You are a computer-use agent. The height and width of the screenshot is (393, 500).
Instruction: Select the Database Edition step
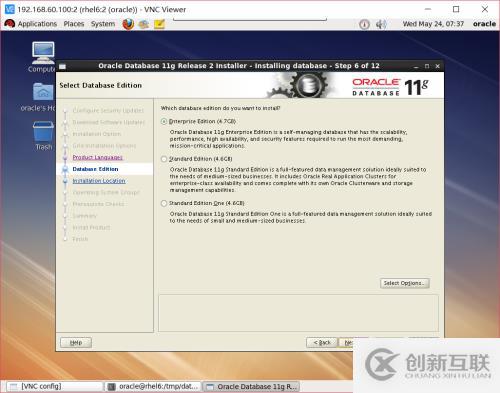click(x=95, y=169)
